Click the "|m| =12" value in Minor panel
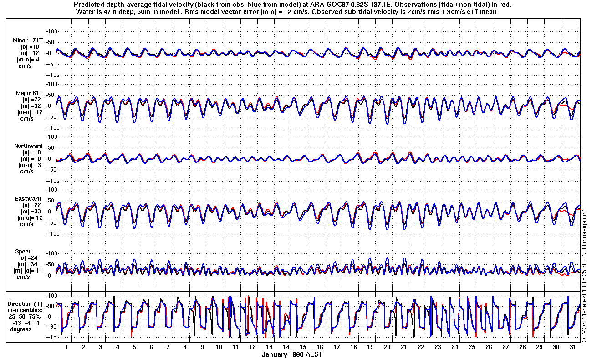The height and width of the screenshot is (364, 592). 30,53
